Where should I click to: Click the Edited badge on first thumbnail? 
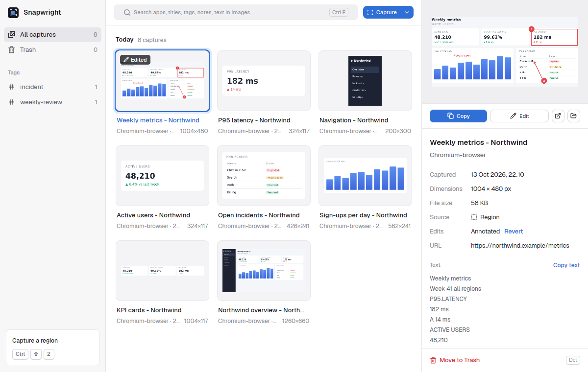[x=135, y=60]
